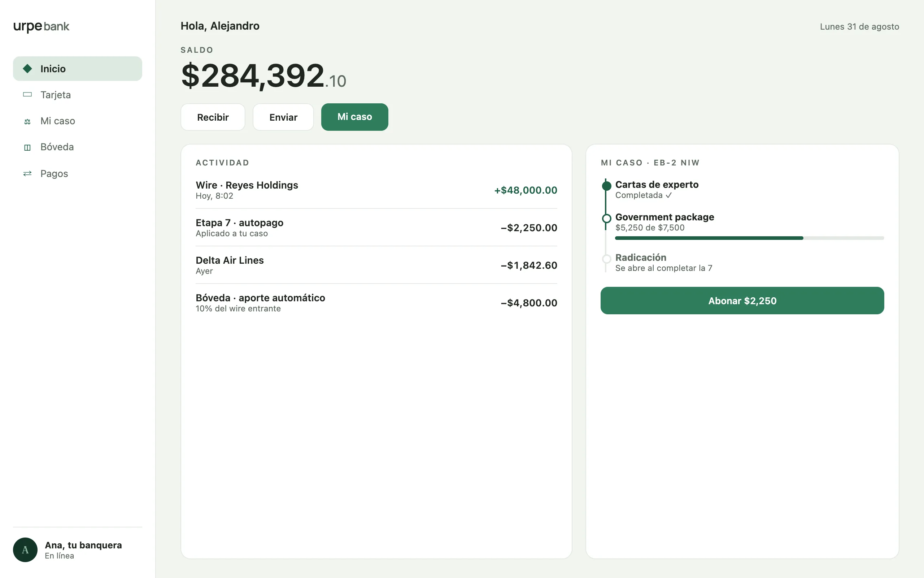
Task: Click the −$2,250.00 amount
Action: click(529, 228)
